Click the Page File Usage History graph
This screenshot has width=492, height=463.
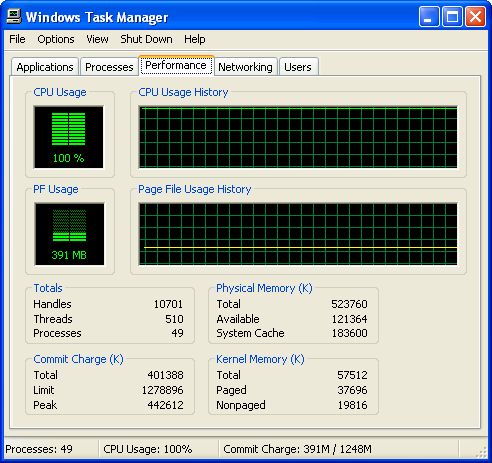coord(298,234)
